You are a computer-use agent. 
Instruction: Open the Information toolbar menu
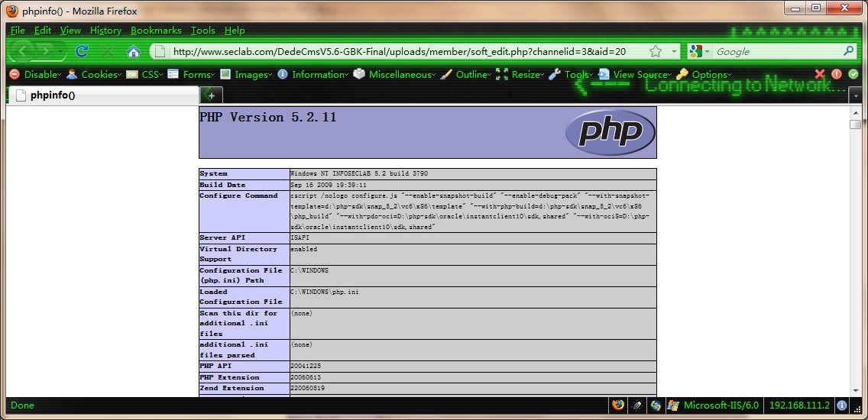coord(313,74)
